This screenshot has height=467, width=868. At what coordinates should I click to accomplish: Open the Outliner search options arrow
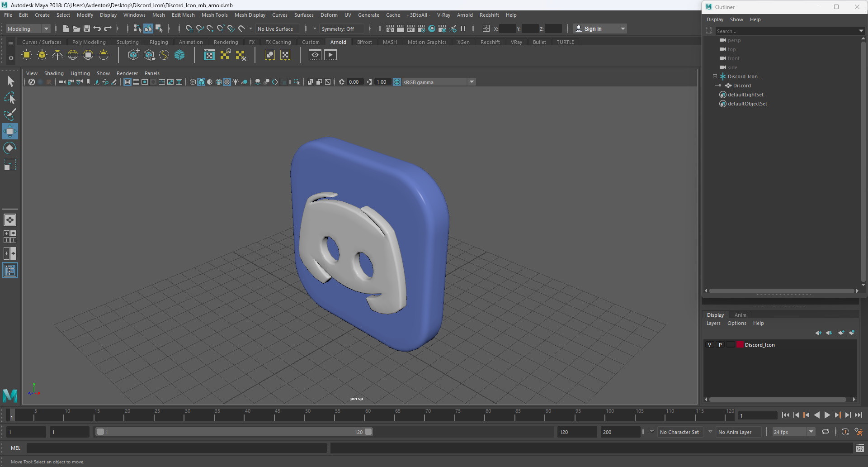click(861, 31)
